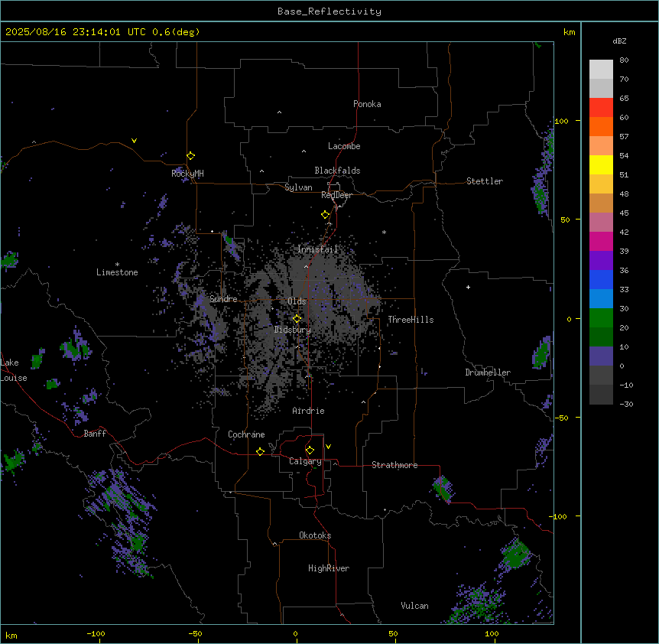Click the yellow diamond marker below Cochrane

point(260,451)
